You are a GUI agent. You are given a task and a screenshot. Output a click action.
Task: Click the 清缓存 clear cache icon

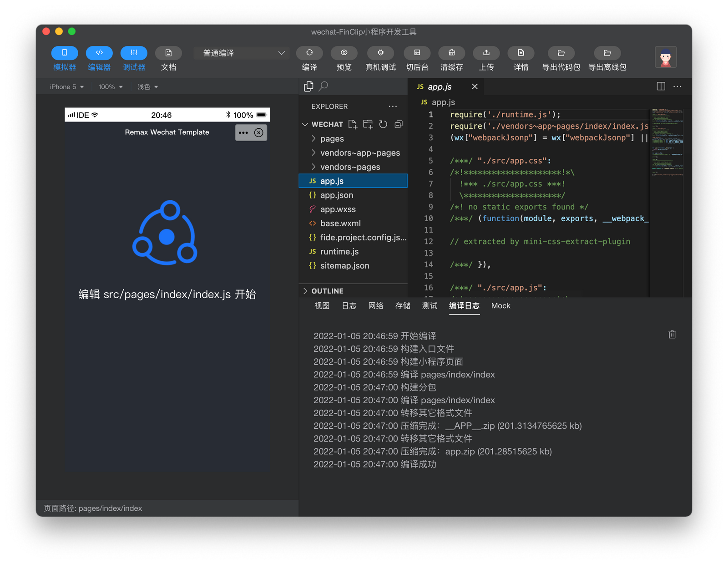point(452,53)
